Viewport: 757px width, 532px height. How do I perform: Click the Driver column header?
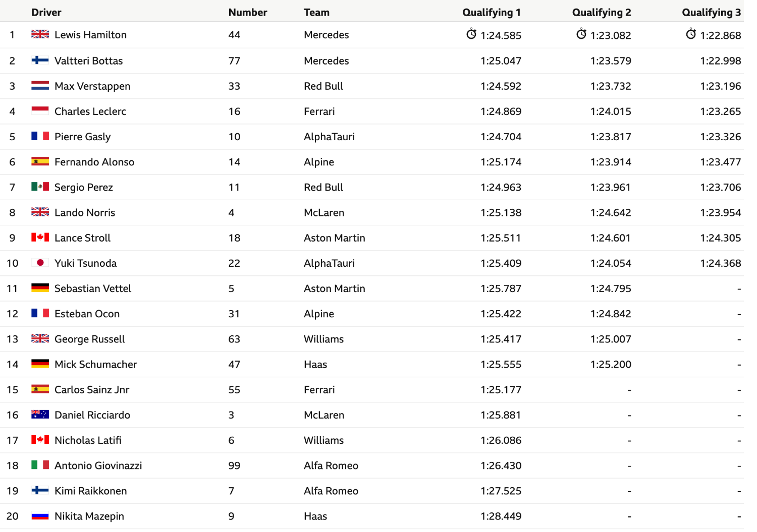(46, 13)
